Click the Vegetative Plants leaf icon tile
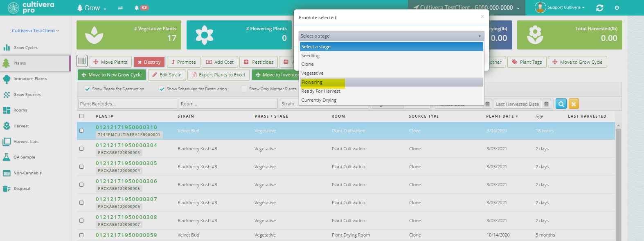Viewport: 644px width, 241px height. [94, 35]
